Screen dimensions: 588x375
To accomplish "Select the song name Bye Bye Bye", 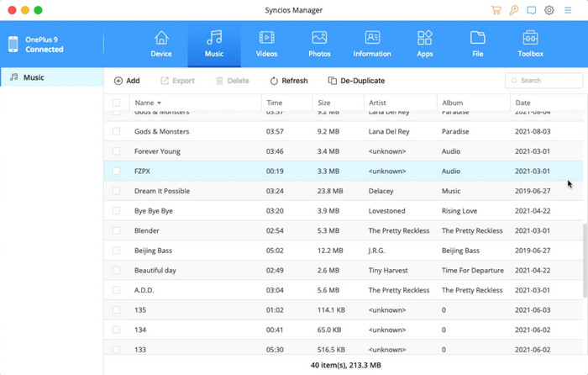I will click(x=154, y=211).
